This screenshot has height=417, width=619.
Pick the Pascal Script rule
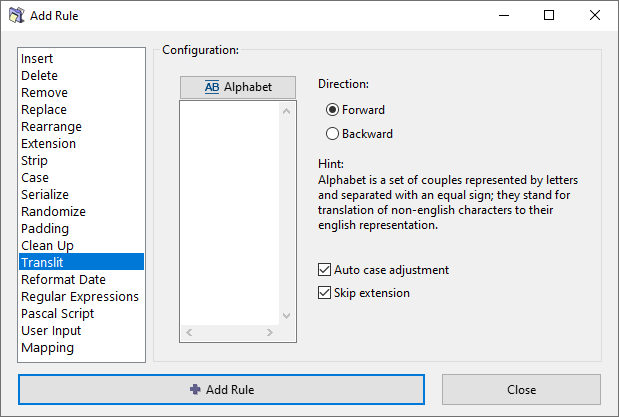click(59, 314)
